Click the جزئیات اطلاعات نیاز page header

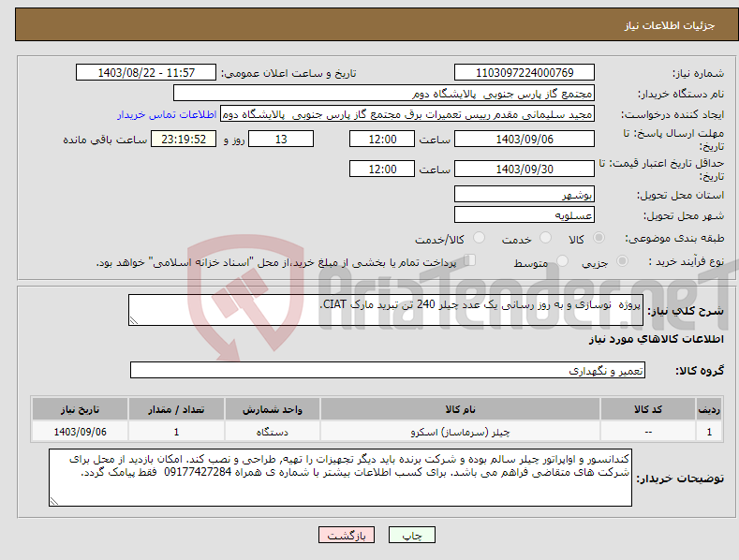pos(670,25)
